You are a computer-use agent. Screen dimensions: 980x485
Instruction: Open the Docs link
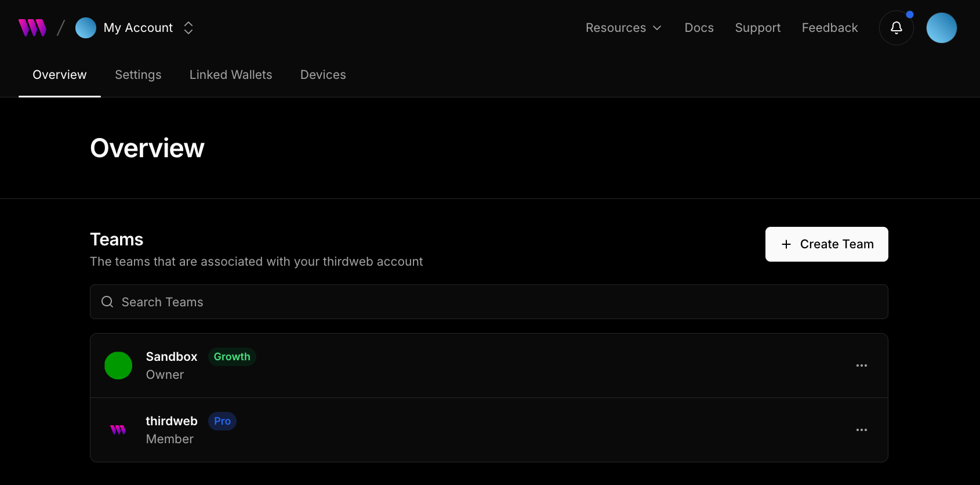pos(699,28)
